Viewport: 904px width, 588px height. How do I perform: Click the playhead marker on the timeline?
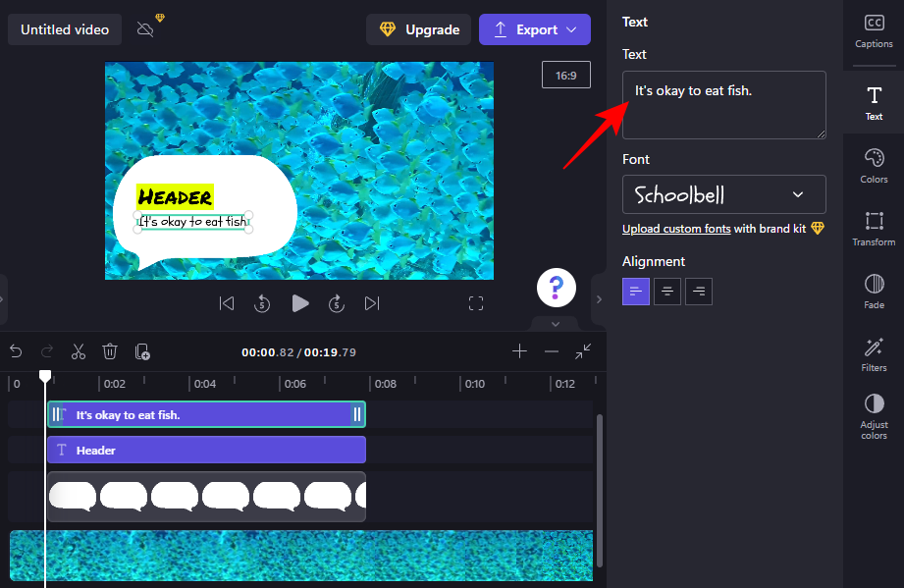[x=45, y=376]
